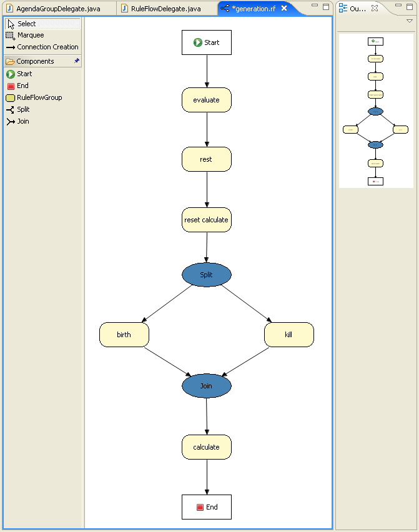Select connection from Split to birth
Image resolution: width=419 pixels, height=532 pixels.
(167, 303)
